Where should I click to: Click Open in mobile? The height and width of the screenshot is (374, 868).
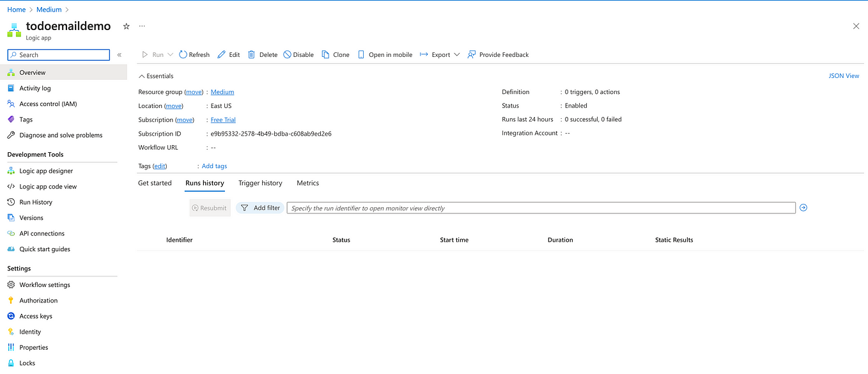pyautogui.click(x=385, y=55)
